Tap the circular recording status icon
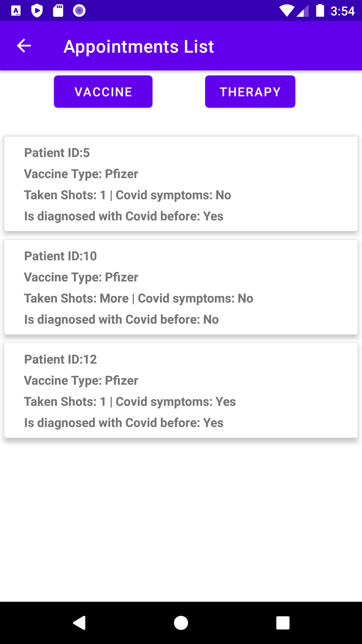The width and height of the screenshot is (362, 644). tap(79, 11)
